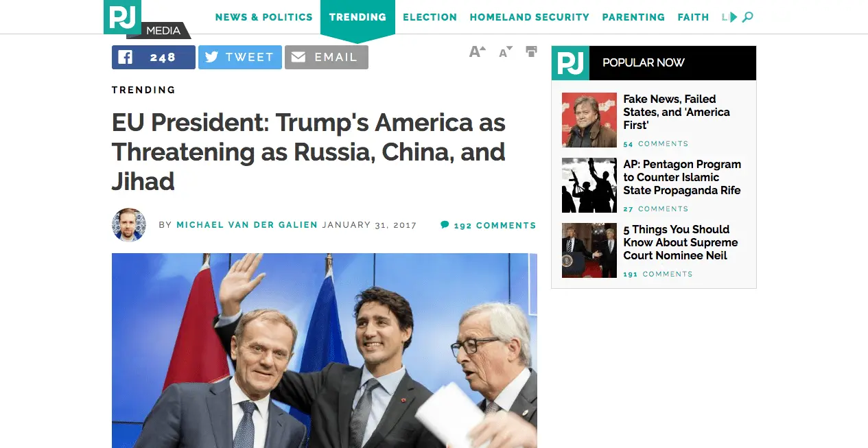Print article using printer icon
This screenshot has width=868, height=448.
pyautogui.click(x=531, y=51)
